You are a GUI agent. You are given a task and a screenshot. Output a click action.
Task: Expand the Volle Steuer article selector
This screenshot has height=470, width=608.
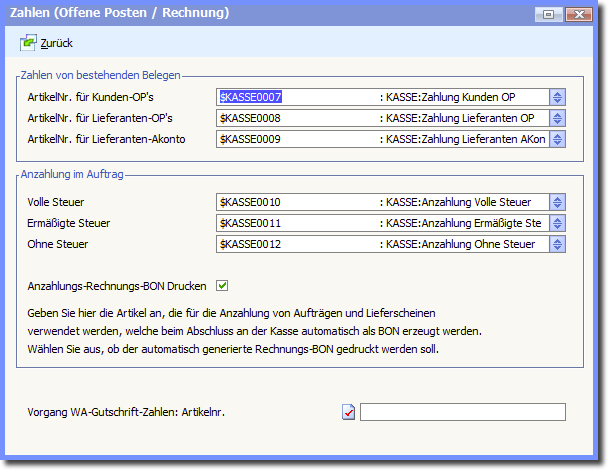(558, 202)
